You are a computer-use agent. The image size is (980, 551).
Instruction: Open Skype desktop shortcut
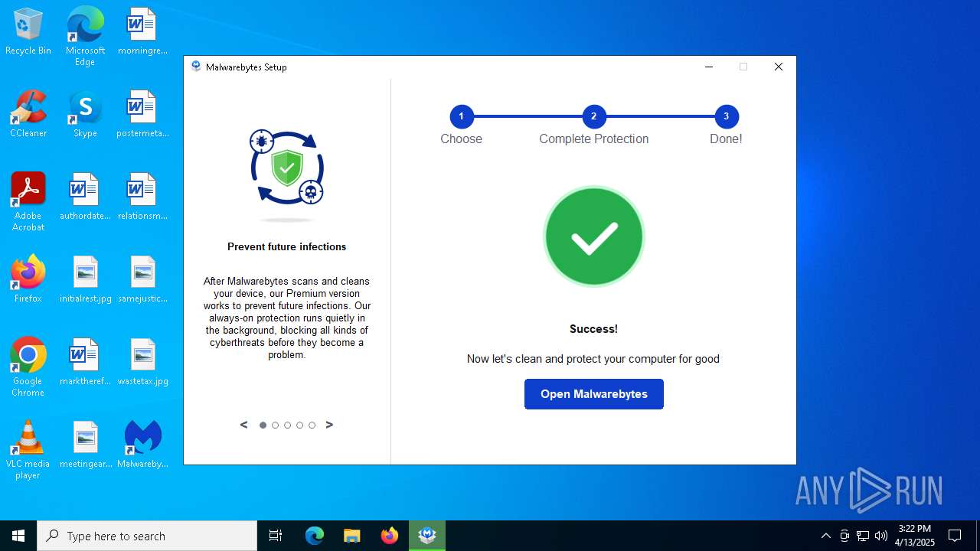pos(85,115)
